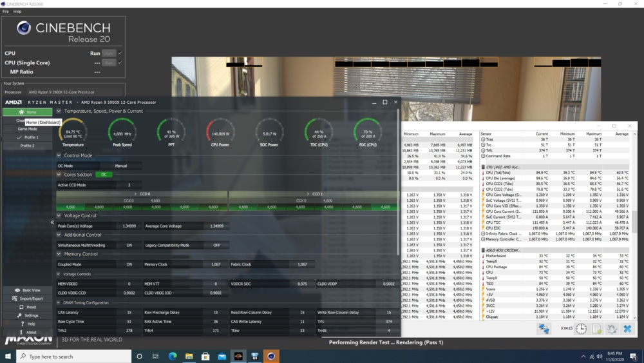Click Ryzen Master vertical scrollbar

coord(397,181)
